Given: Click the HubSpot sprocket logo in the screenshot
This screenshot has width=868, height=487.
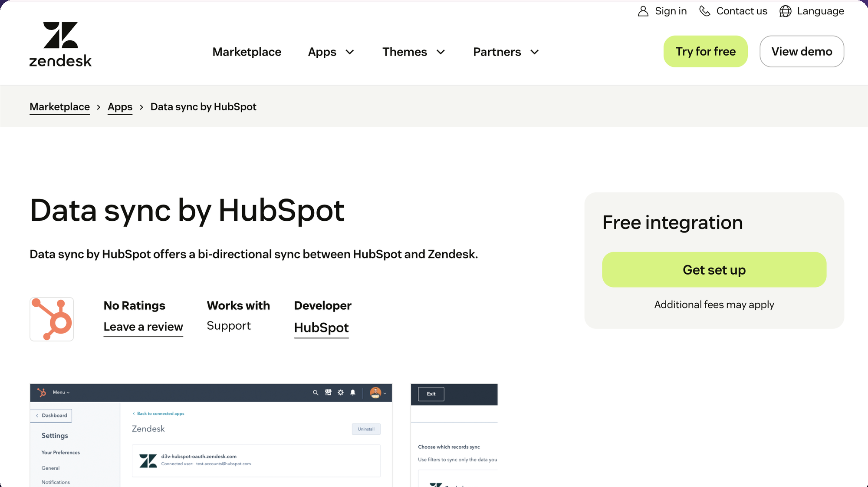Looking at the screenshot, I should (x=41, y=392).
